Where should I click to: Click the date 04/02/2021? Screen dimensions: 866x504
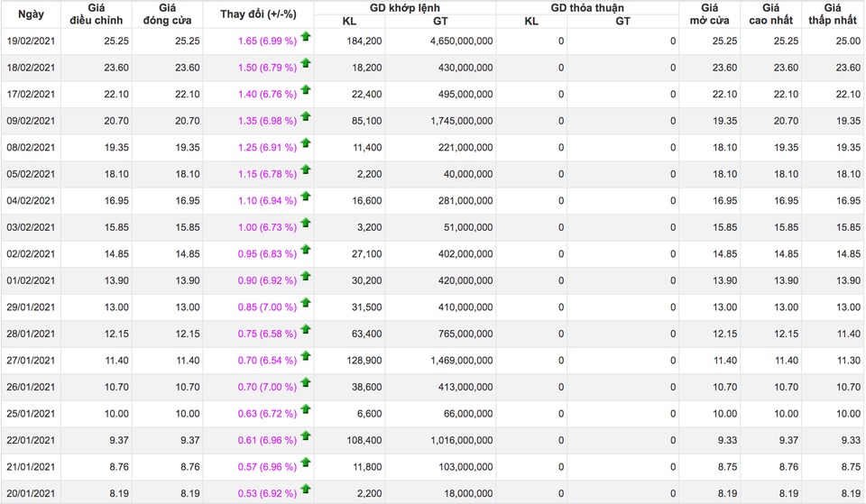coord(31,201)
